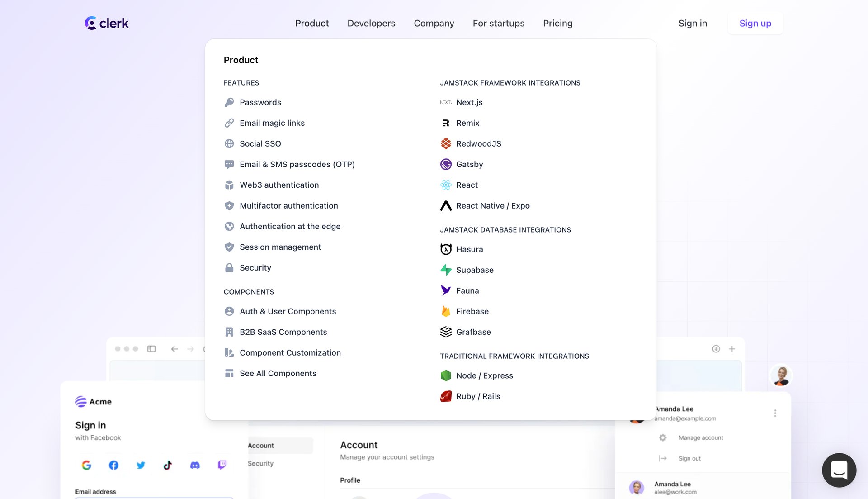868x499 pixels.
Task: Click the Clerk logo
Action: click(x=107, y=23)
